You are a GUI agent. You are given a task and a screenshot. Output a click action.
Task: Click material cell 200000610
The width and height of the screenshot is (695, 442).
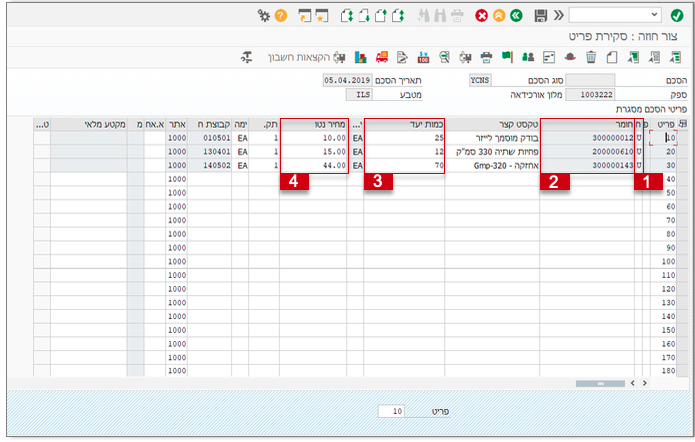(587, 152)
